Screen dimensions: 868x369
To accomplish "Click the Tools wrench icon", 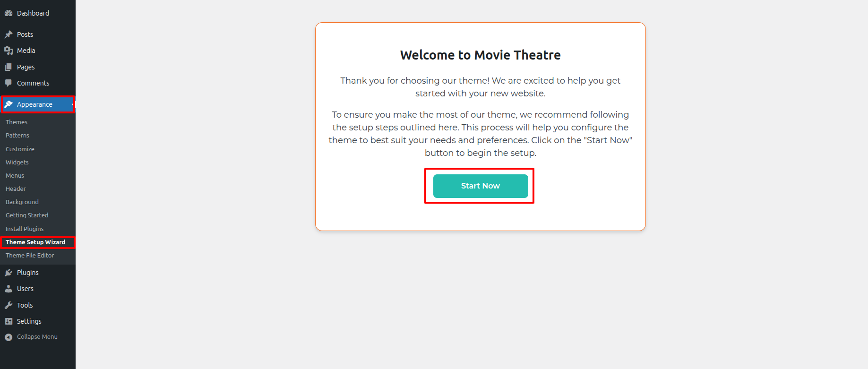I will (x=9, y=305).
